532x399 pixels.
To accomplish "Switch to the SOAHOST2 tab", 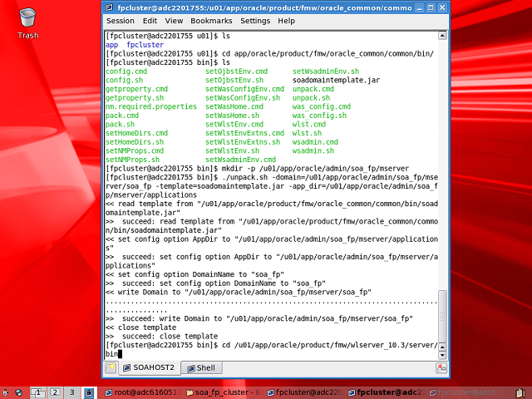I will tap(150, 367).
